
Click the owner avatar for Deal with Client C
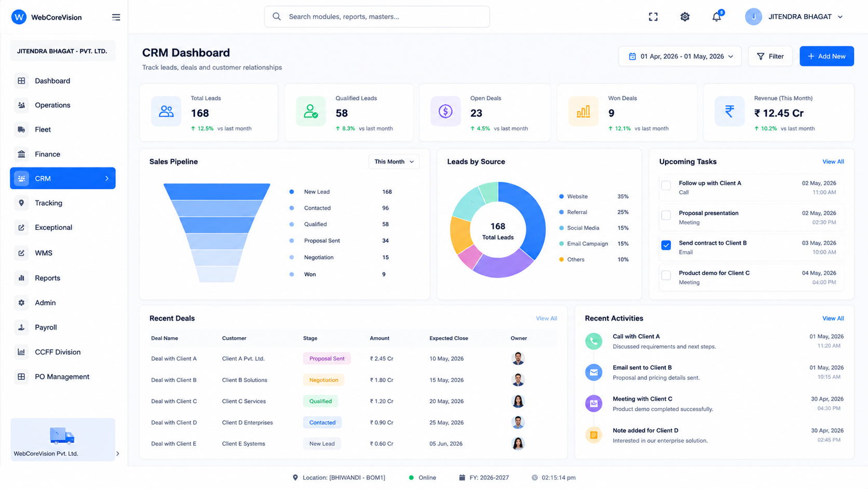tap(518, 401)
